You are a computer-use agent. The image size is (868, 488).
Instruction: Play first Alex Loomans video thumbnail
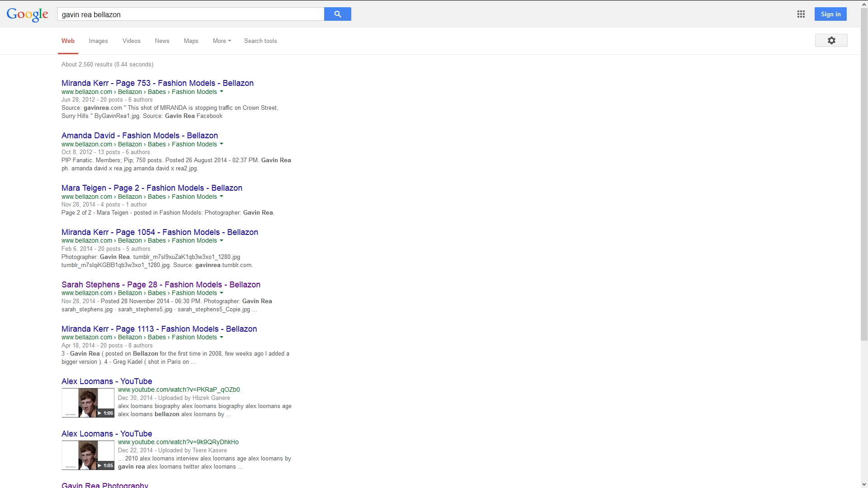[88, 403]
